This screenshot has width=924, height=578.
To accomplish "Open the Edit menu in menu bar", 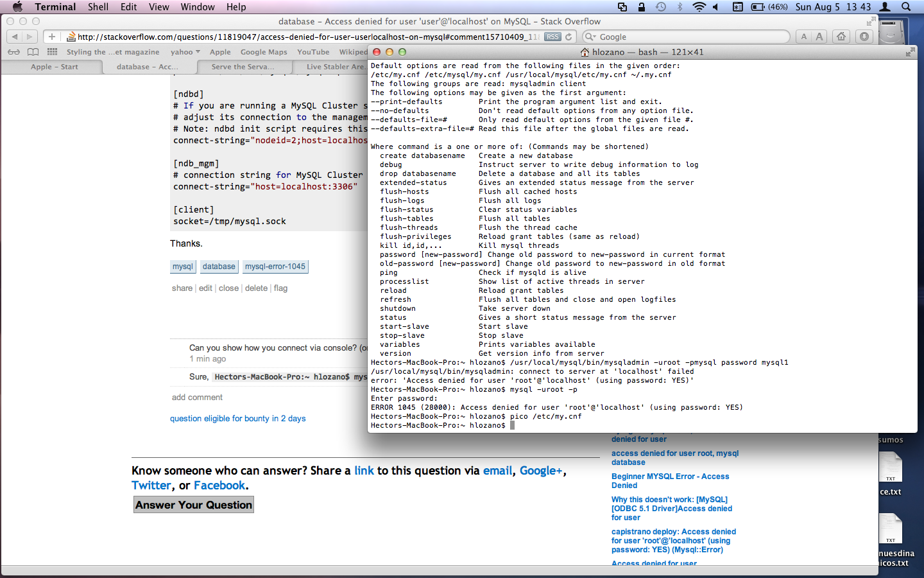I will pyautogui.click(x=129, y=6).
